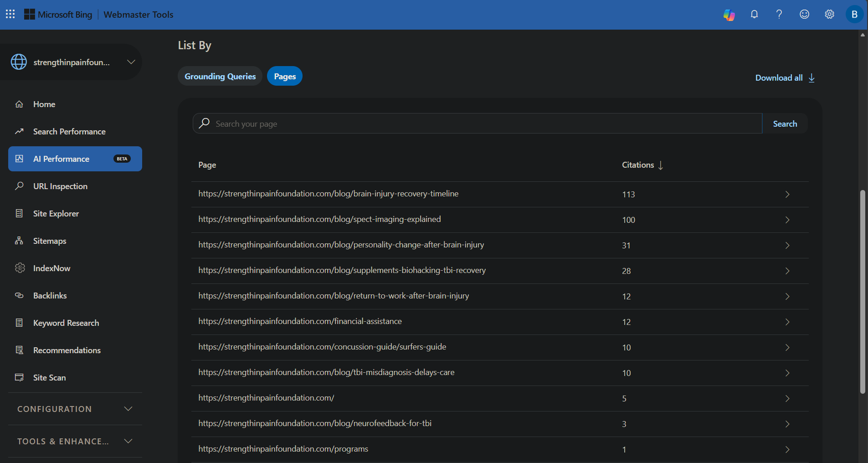Image resolution: width=868 pixels, height=463 pixels.
Task: Click the Site Explorer icon
Action: coord(19,213)
